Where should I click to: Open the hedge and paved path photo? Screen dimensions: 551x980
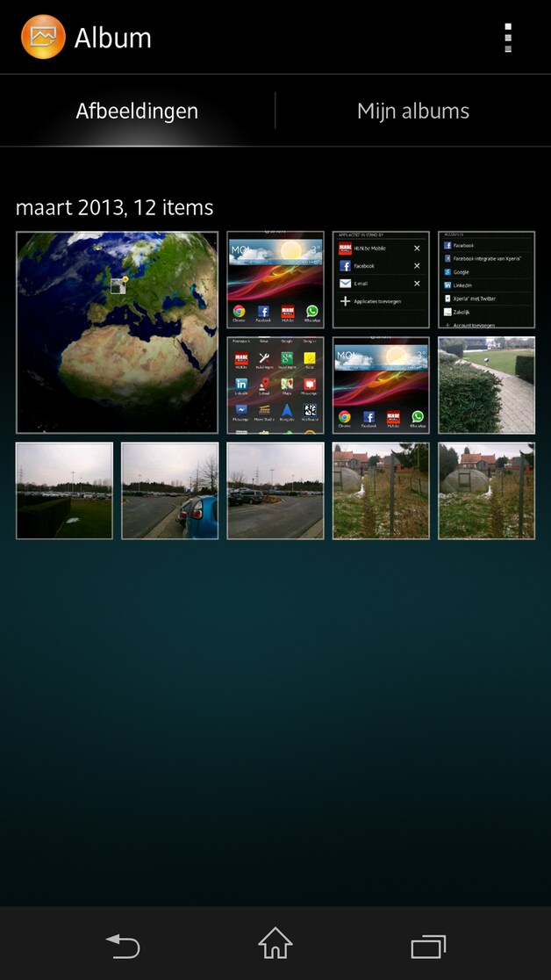coord(487,385)
